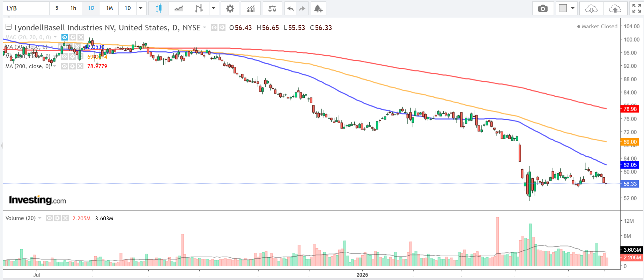Collapse the indicator legend box

pyautogui.click(x=8, y=27)
